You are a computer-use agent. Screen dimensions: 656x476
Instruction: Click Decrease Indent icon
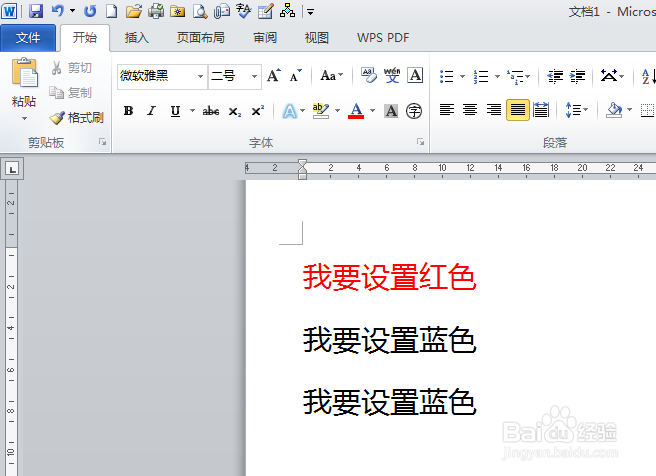pyautogui.click(x=556, y=76)
